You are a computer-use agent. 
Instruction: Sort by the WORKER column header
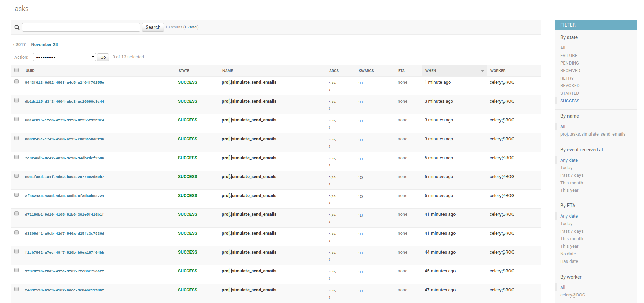[498, 71]
